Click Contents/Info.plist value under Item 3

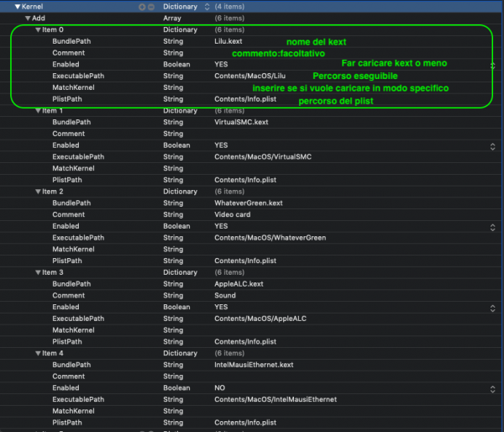pos(245,341)
